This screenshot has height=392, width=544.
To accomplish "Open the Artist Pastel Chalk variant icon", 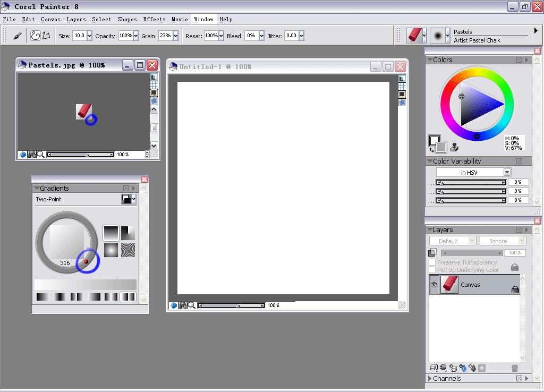I will [x=438, y=36].
